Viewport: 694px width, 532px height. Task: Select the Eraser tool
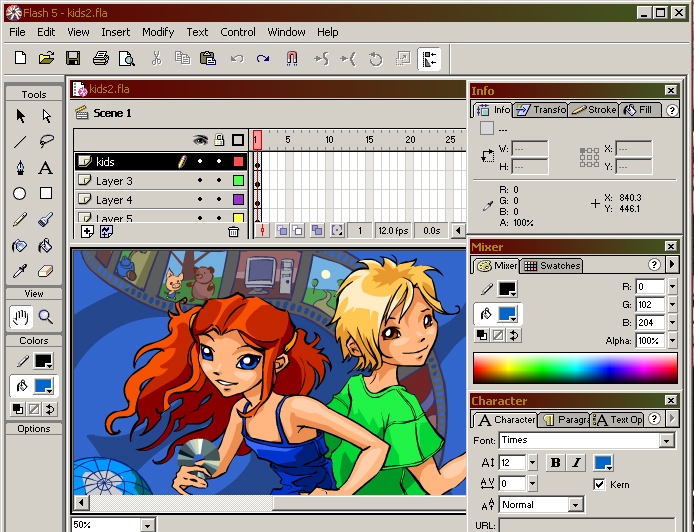point(46,272)
